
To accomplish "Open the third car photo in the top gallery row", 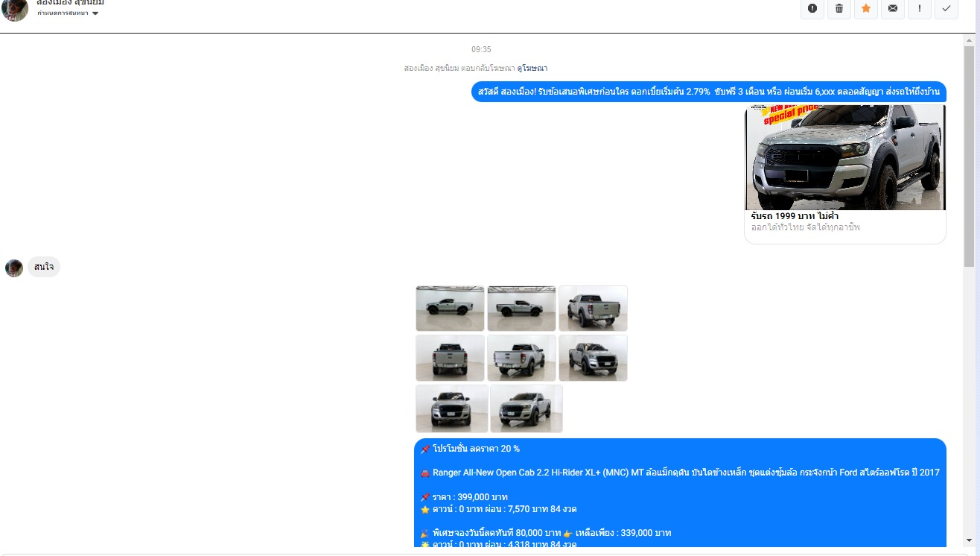I will (x=593, y=309).
